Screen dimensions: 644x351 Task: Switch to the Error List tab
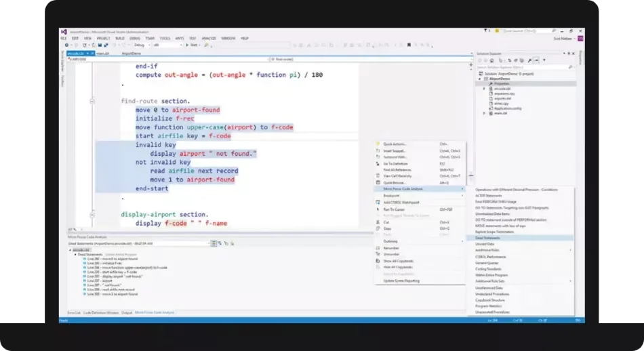point(74,312)
